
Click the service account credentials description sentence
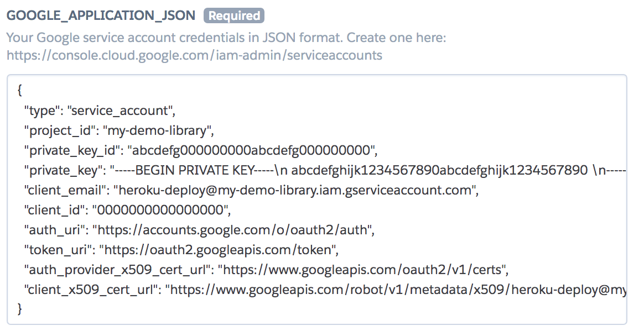point(226,38)
